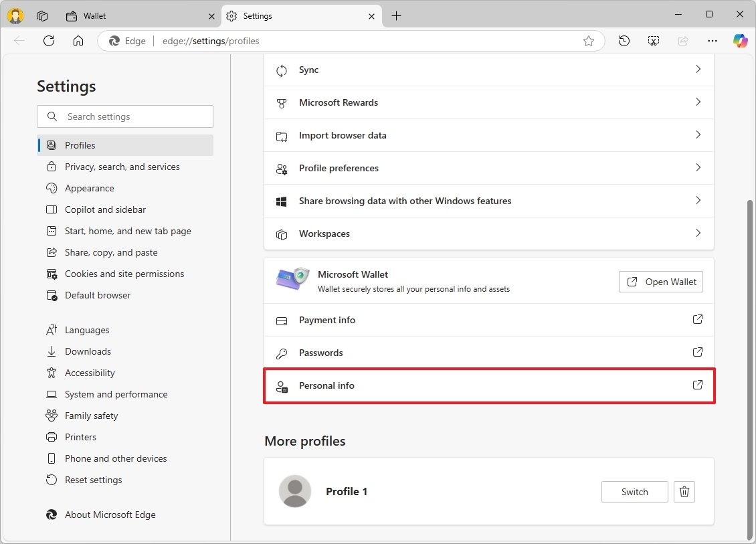The width and height of the screenshot is (756, 544).
Task: Click the Microsoft Rewards trophy icon
Action: [x=282, y=103]
